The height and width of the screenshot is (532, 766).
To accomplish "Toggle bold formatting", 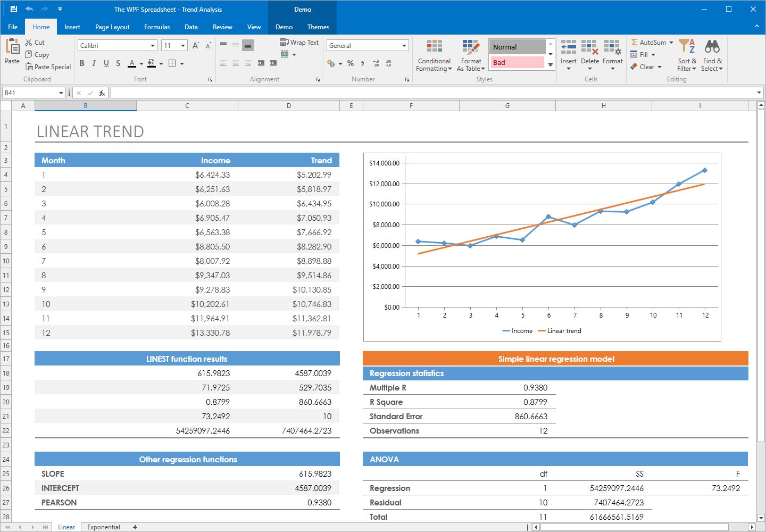I will tap(82, 63).
